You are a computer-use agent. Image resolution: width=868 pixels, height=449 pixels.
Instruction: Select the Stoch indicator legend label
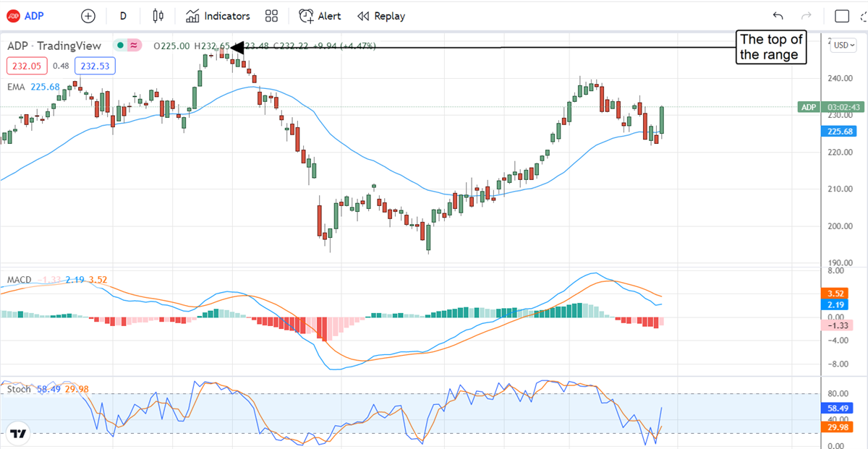[19, 389]
